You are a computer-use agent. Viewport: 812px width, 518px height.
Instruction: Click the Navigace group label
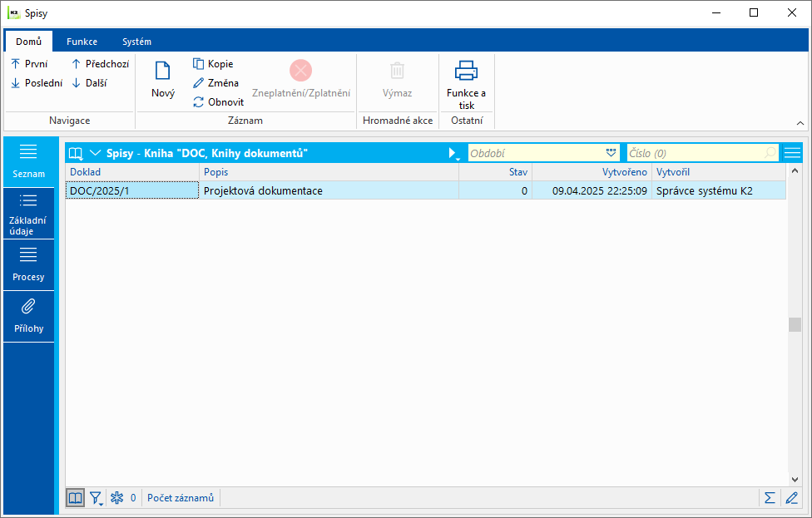[69, 121]
